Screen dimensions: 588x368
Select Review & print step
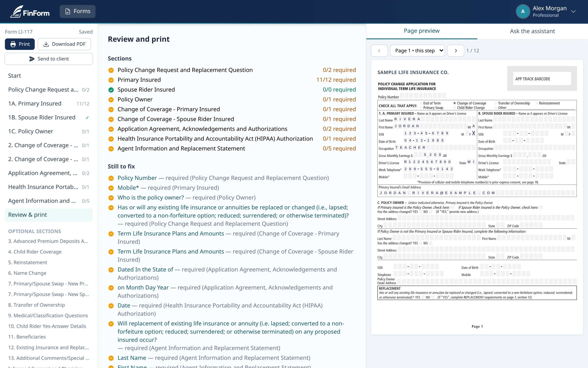click(49, 215)
